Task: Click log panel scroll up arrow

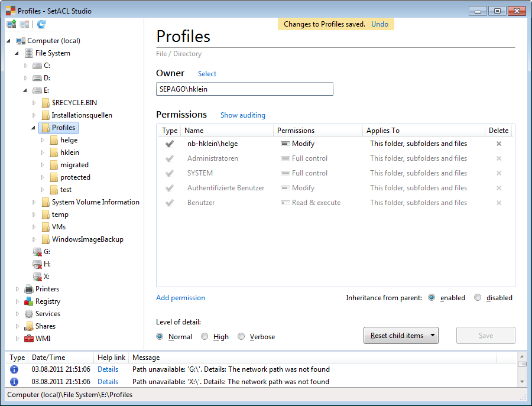Action: (522, 356)
